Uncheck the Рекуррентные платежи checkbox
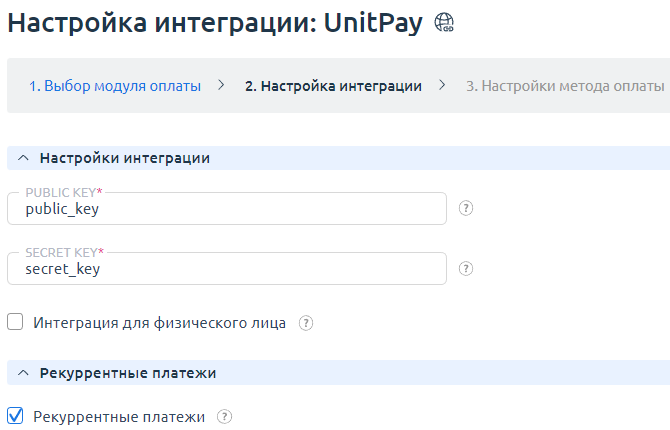 click(x=15, y=416)
